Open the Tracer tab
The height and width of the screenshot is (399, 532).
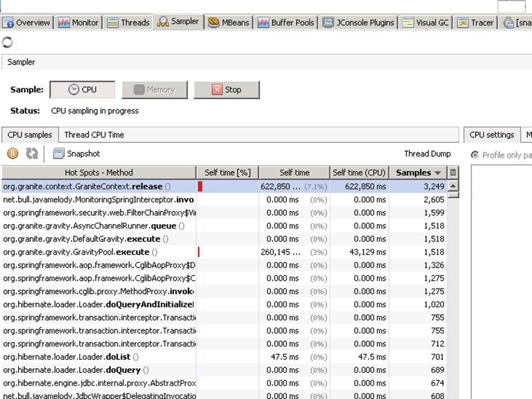point(476,22)
